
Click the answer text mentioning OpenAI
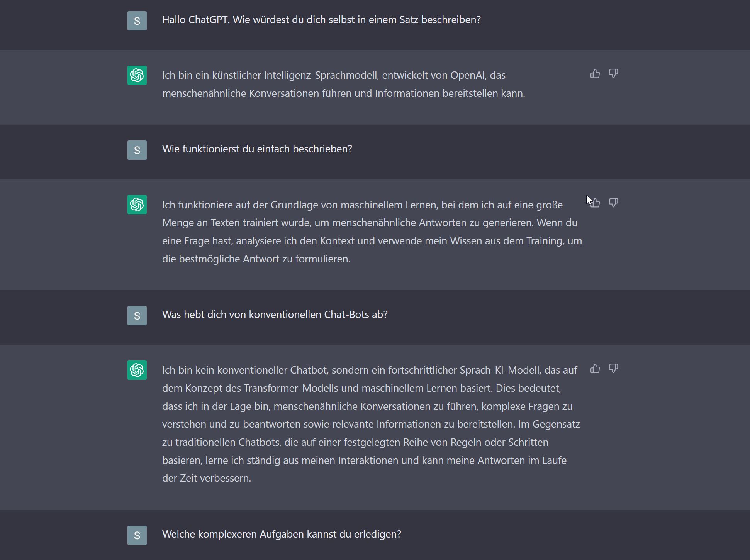343,84
